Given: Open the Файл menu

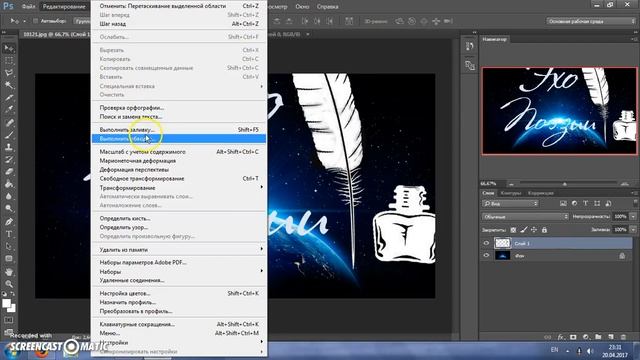Looking at the screenshot, I should coord(28,7).
